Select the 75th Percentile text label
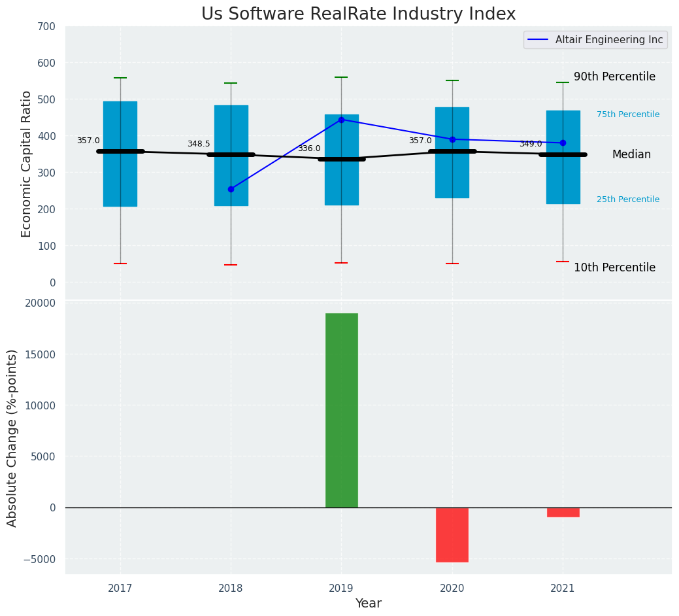The height and width of the screenshot is (616, 679). (627, 114)
